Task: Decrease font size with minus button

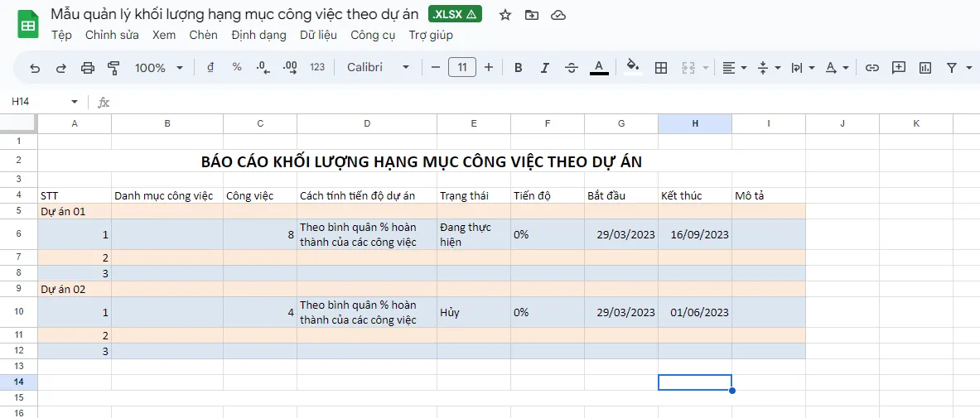Action: (436, 68)
